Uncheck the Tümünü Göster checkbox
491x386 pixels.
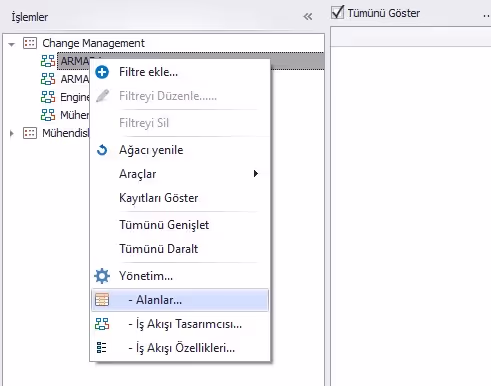click(337, 13)
